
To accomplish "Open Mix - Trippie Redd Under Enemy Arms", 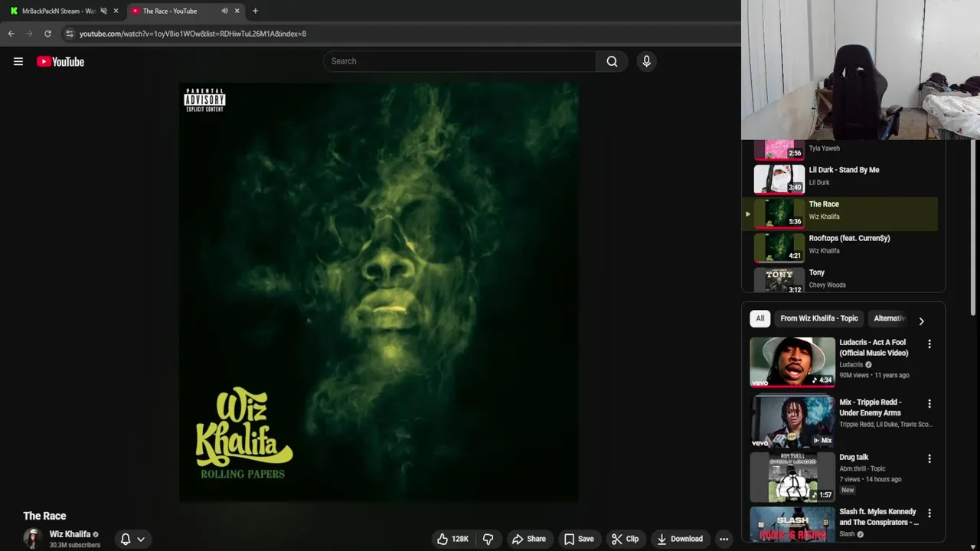I will [x=870, y=407].
